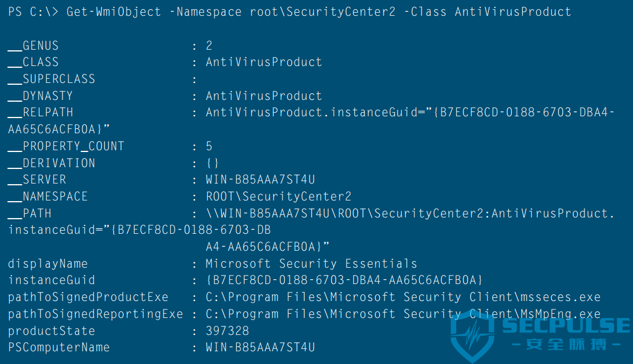Click the SECPULSE shield logo watermark

click(x=472, y=336)
